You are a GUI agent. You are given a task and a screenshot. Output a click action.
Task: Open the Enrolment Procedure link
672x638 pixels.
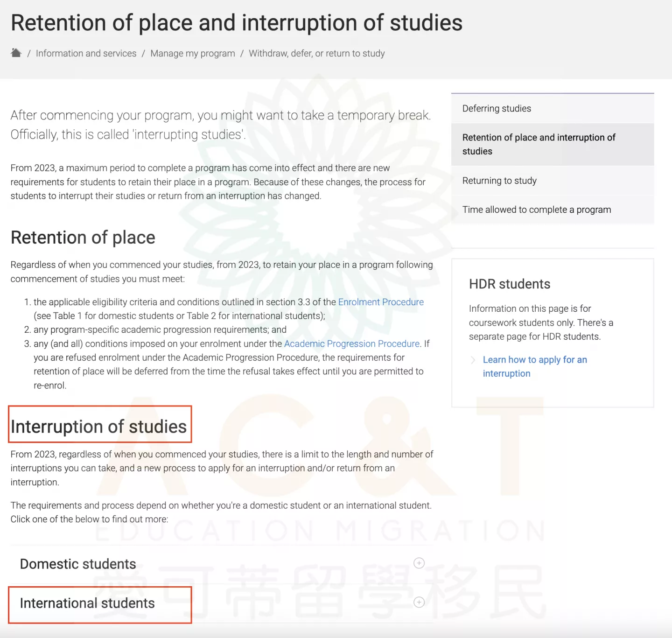[381, 302]
